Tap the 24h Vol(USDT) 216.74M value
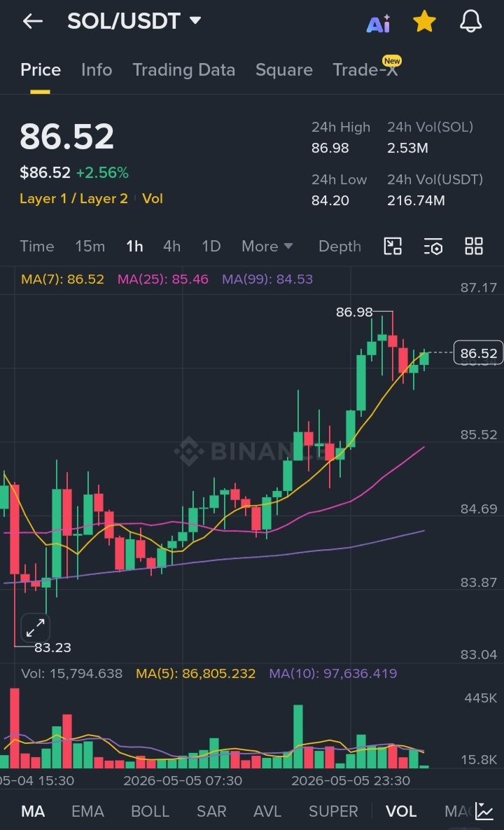The width and height of the screenshot is (504, 830). pos(416,200)
